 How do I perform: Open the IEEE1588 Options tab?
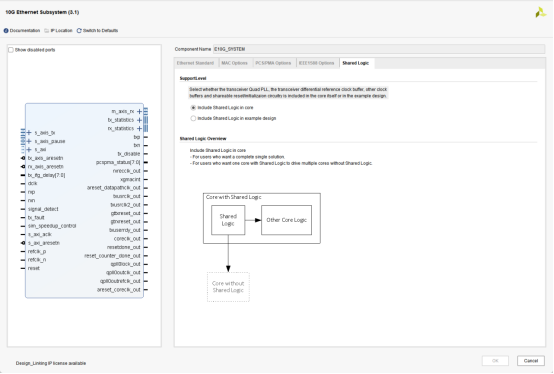[317, 63]
